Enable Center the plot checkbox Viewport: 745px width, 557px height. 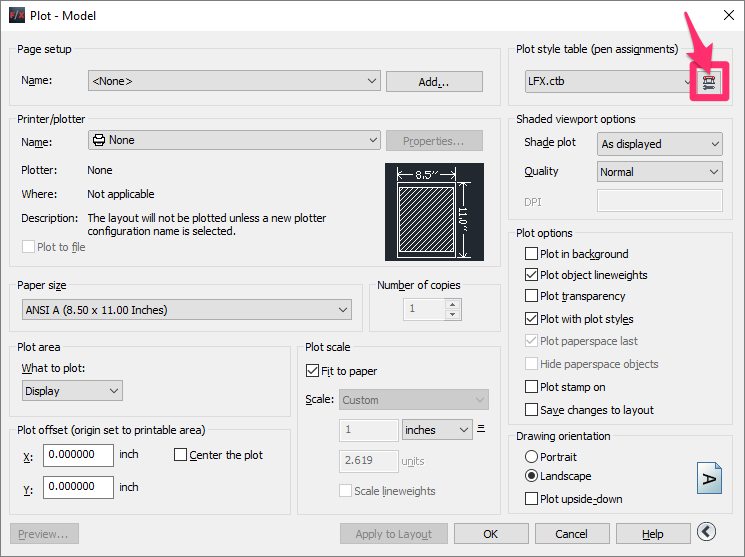click(181, 455)
